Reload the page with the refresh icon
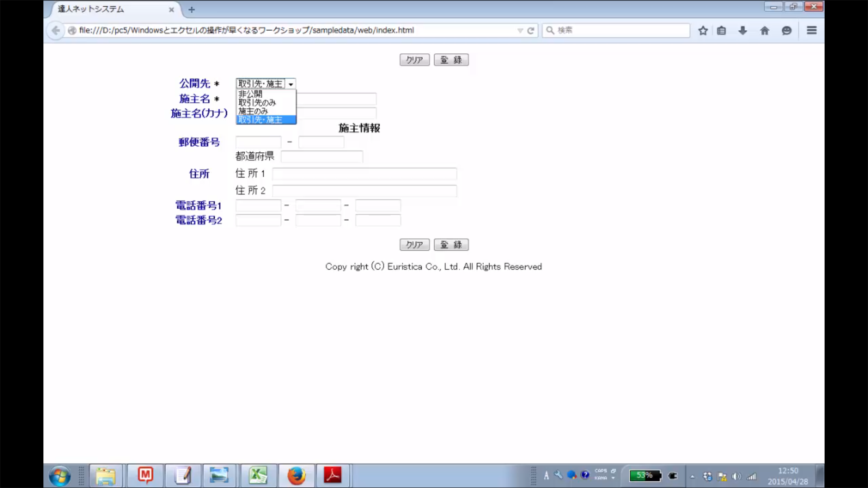Viewport: 868px width, 488px height. [531, 31]
